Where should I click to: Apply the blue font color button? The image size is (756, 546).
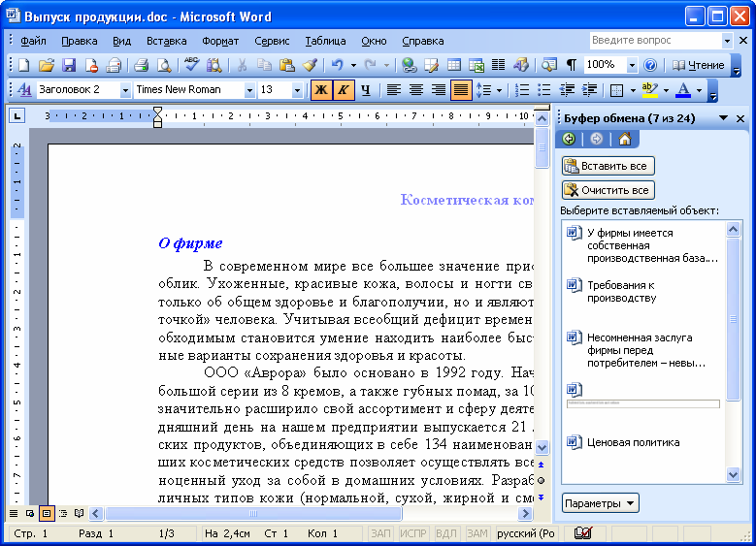click(682, 90)
